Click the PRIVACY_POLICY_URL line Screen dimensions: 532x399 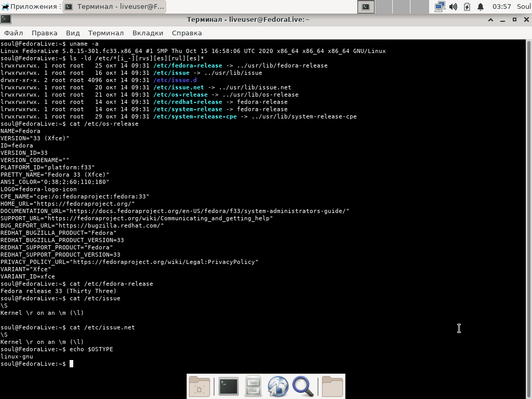129,262
